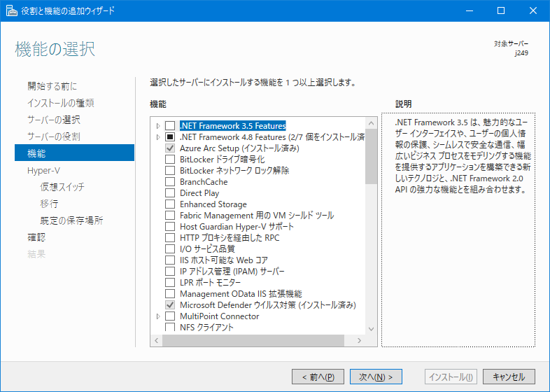
Task: Open インストールの種類 wizard step
Action: [60, 103]
